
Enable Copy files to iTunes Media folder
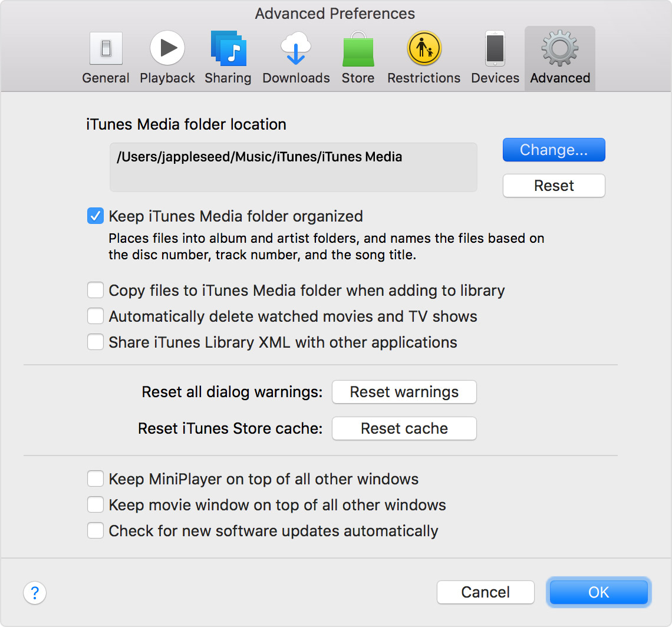[95, 290]
